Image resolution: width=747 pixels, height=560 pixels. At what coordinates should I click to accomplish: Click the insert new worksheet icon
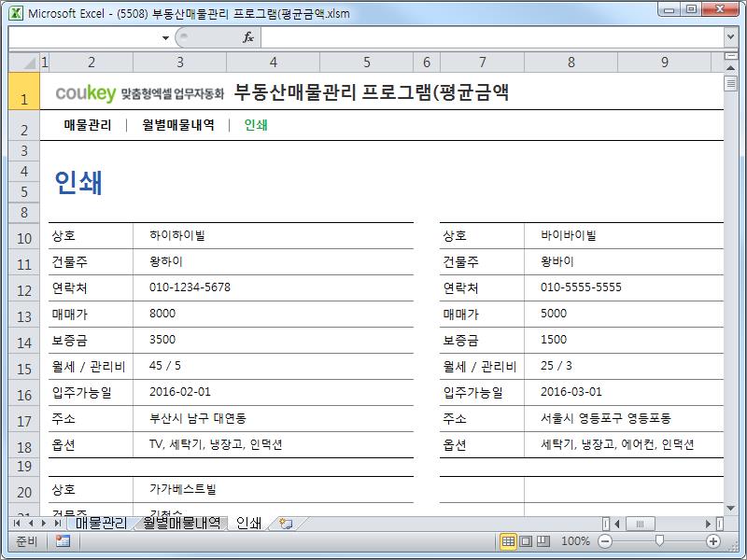[x=286, y=524]
